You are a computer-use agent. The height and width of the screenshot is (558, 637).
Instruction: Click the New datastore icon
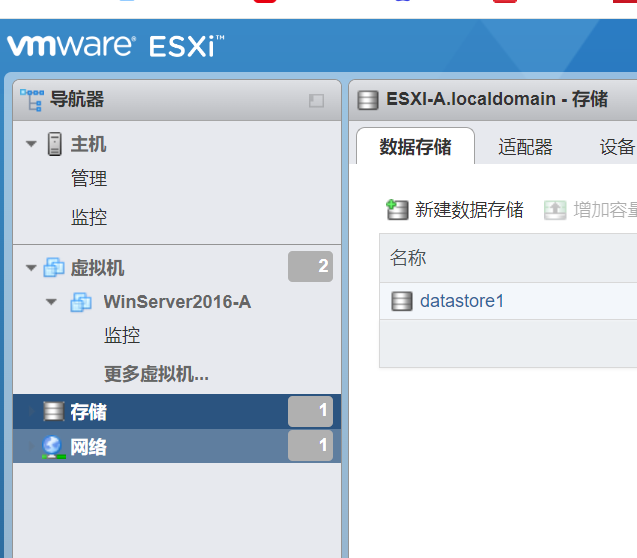(x=397, y=210)
